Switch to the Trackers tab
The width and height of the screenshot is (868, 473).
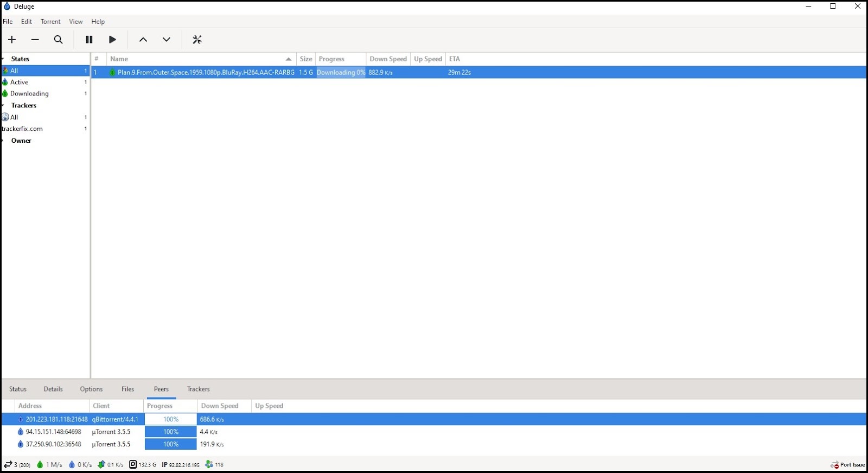199,389
